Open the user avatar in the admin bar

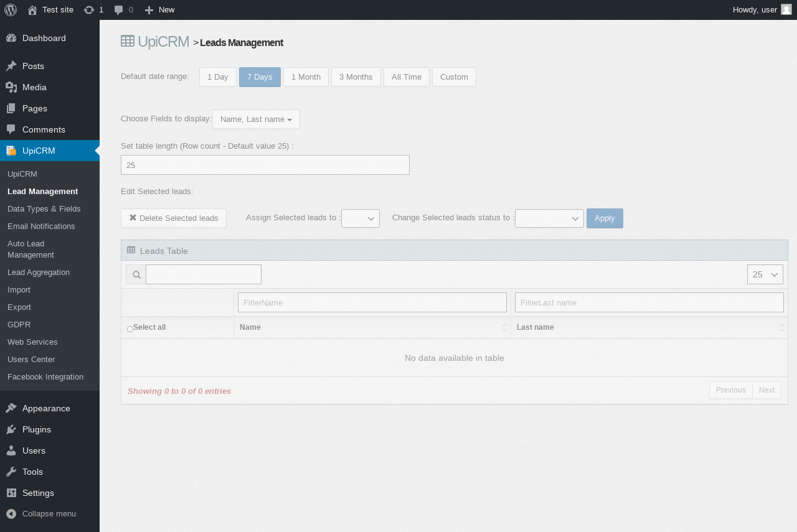(786, 9)
